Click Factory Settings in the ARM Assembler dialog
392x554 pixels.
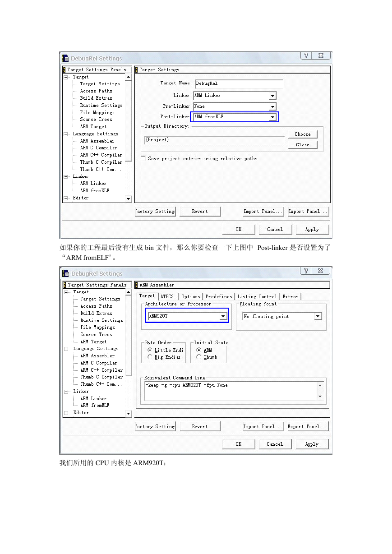coord(155,426)
